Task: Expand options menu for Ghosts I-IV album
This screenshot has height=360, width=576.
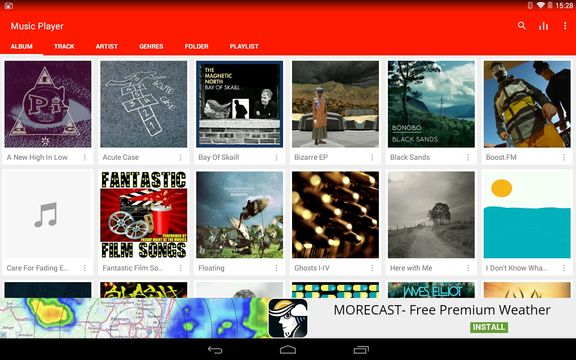Action: tap(372, 268)
